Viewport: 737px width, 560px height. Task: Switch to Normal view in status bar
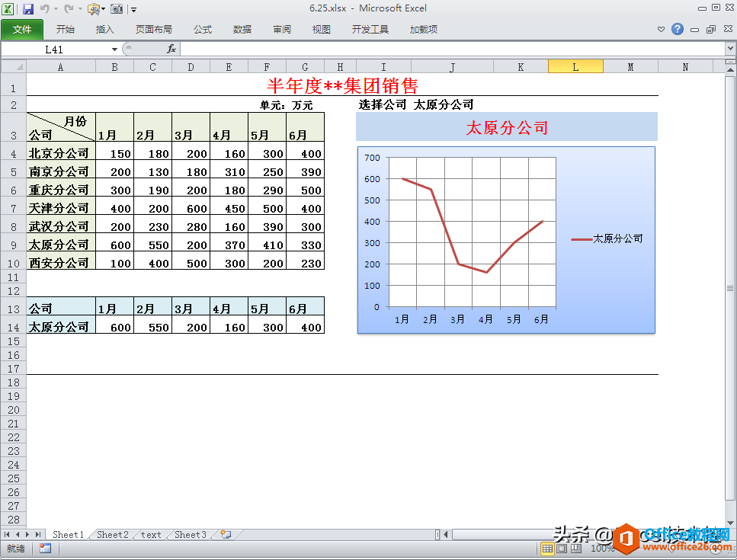(x=547, y=549)
